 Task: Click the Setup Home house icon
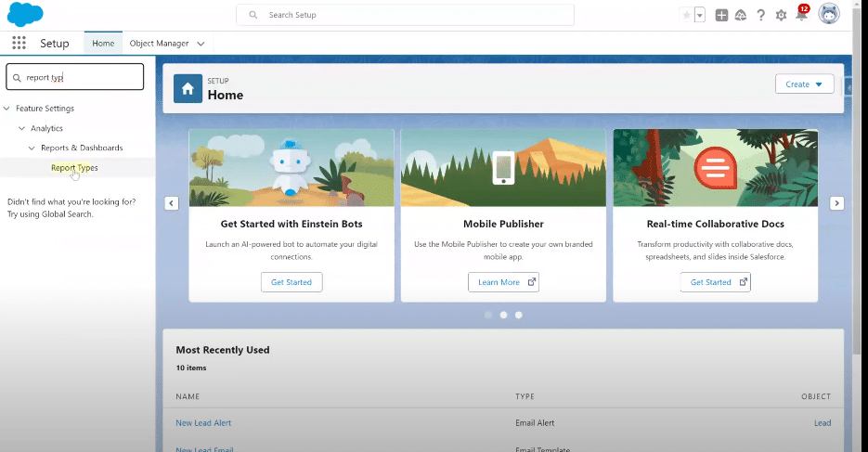coord(188,88)
